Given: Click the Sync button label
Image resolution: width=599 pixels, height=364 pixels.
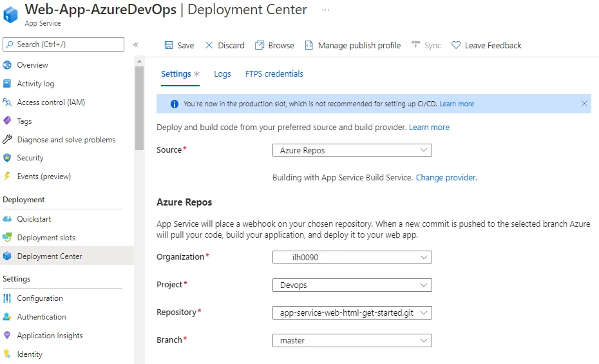Looking at the screenshot, I should 433,46.
